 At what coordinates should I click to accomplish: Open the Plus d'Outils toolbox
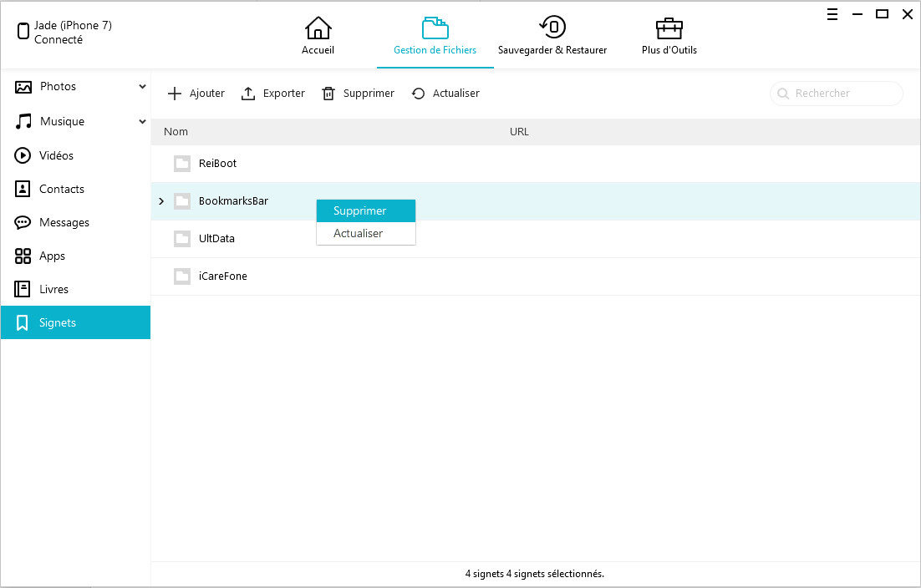click(x=669, y=36)
